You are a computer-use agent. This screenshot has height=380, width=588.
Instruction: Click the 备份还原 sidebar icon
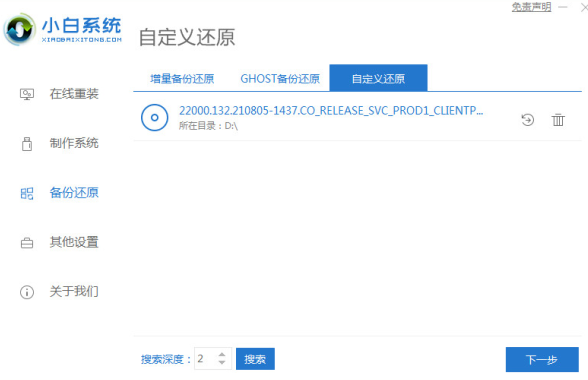pyautogui.click(x=27, y=193)
